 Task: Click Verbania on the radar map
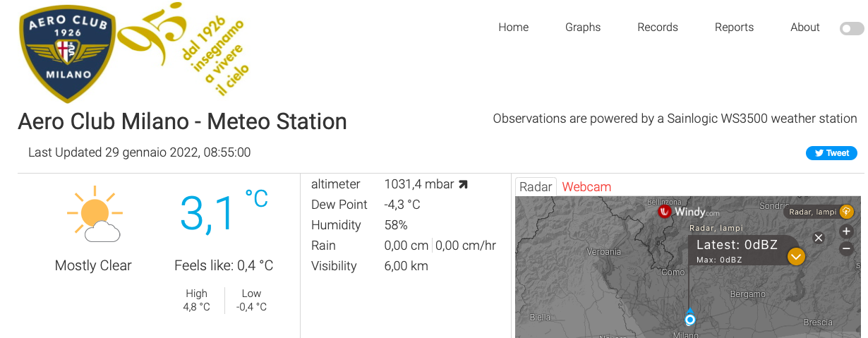[x=604, y=251]
